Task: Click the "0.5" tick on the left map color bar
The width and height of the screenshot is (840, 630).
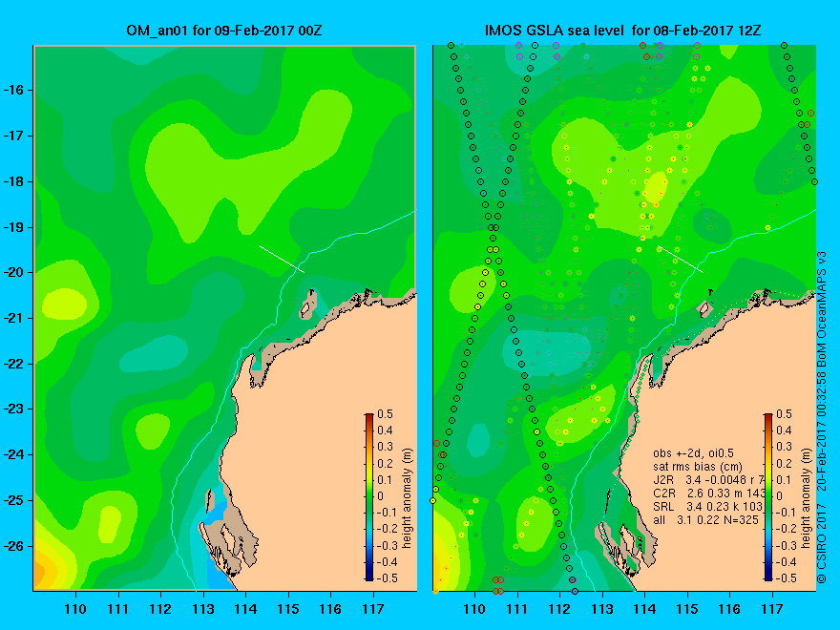Action: pos(386,414)
